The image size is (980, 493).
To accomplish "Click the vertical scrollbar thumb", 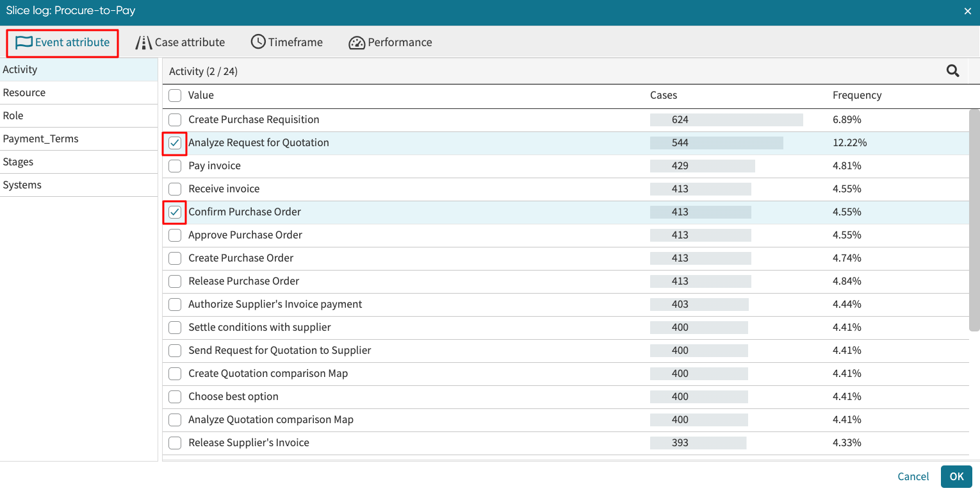I will point(974,220).
